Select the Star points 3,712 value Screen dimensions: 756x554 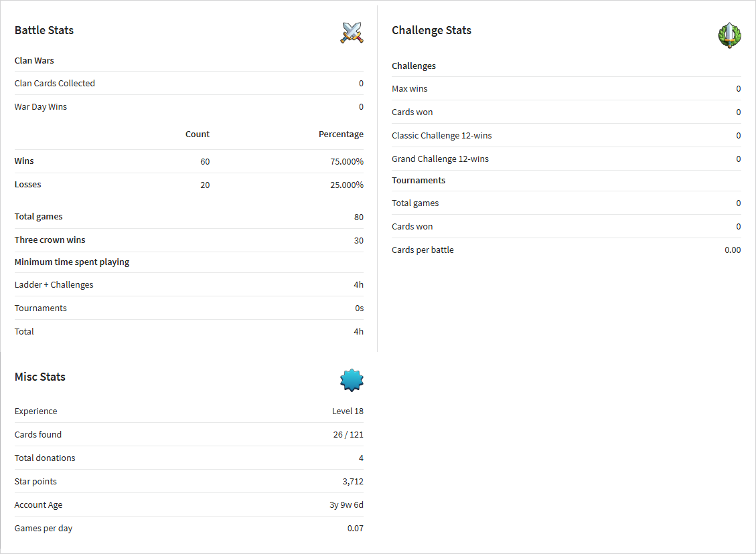(353, 482)
